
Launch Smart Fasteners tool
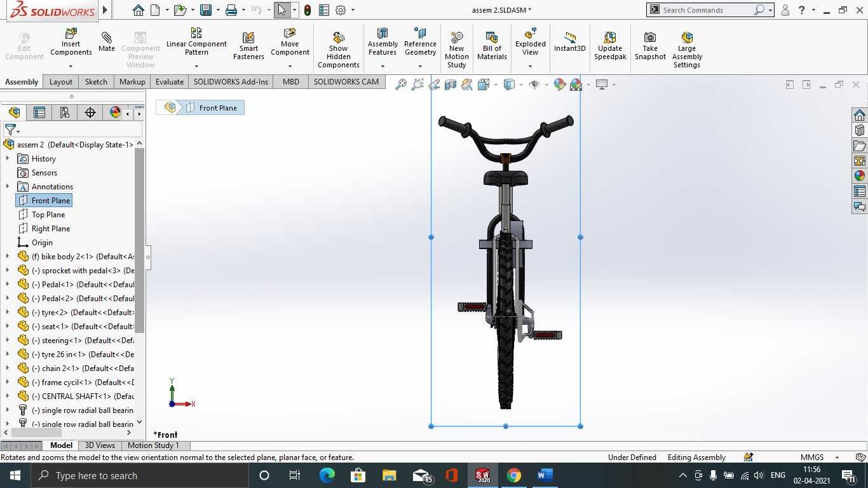pyautogui.click(x=248, y=46)
